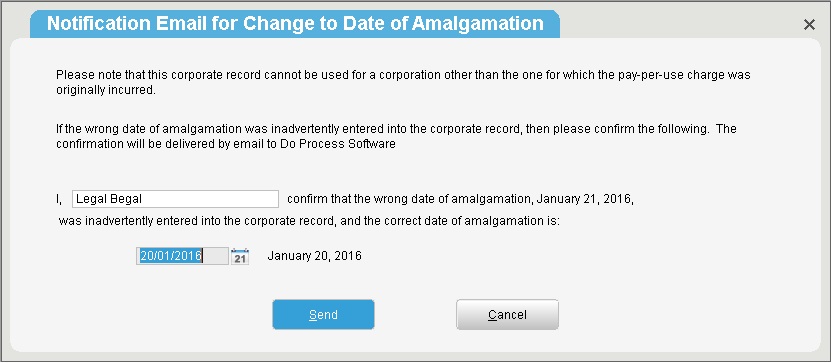Click the 'originally incurred.' text line

tap(106, 90)
